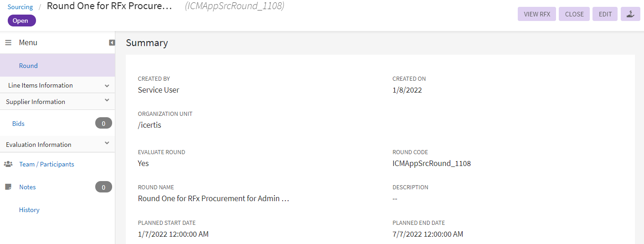Open the Bids link in sidebar

click(x=18, y=124)
